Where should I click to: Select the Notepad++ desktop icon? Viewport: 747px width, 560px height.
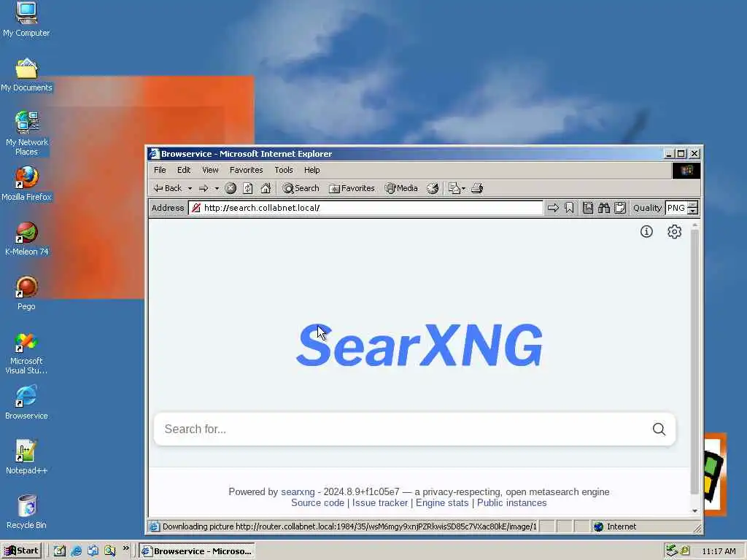coord(26,458)
